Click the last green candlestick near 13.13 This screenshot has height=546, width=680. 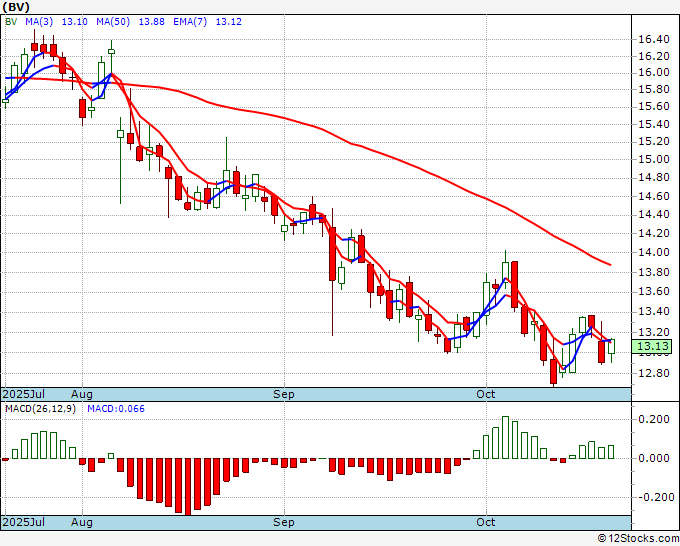(x=611, y=347)
